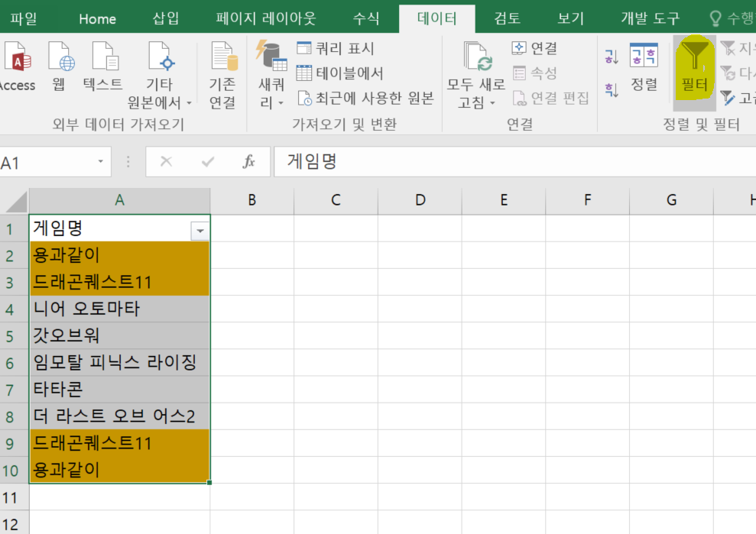Switch to the 삽입 tab
The height and width of the screenshot is (534, 756).
pyautogui.click(x=166, y=19)
